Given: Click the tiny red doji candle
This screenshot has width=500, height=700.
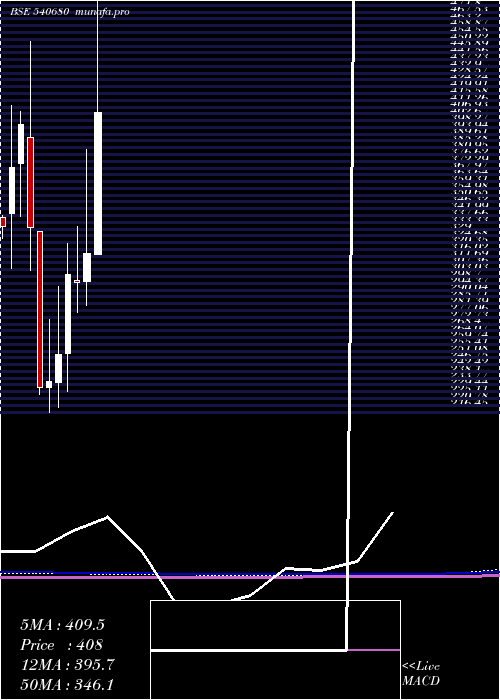Looking at the screenshot, I should (77, 281).
